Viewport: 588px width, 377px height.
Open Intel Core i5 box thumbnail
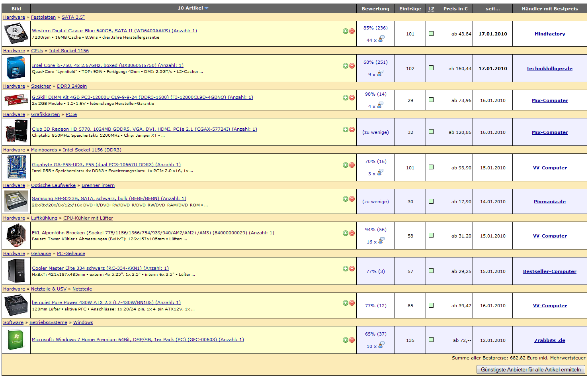click(x=16, y=68)
